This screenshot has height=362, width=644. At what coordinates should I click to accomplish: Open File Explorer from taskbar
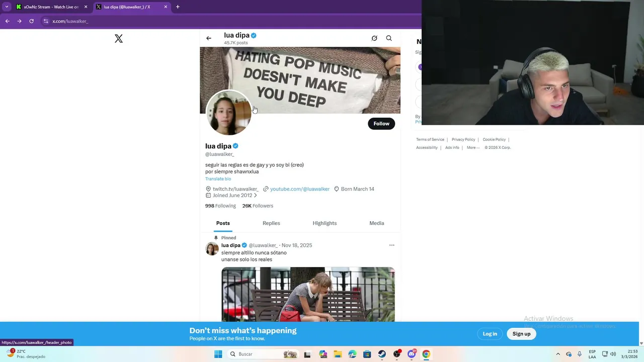[x=338, y=354]
